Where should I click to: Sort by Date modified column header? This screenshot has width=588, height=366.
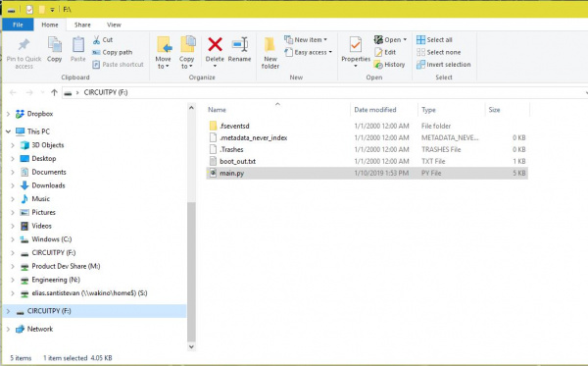pos(384,110)
